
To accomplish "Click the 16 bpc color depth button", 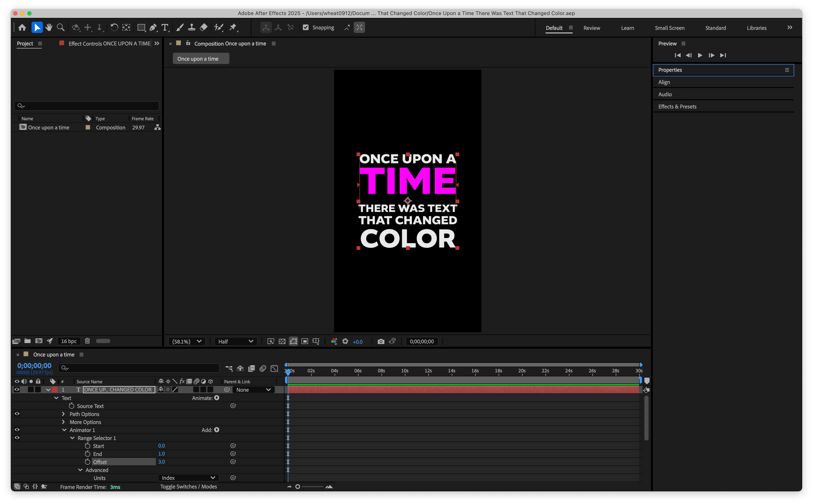I will pyautogui.click(x=69, y=341).
